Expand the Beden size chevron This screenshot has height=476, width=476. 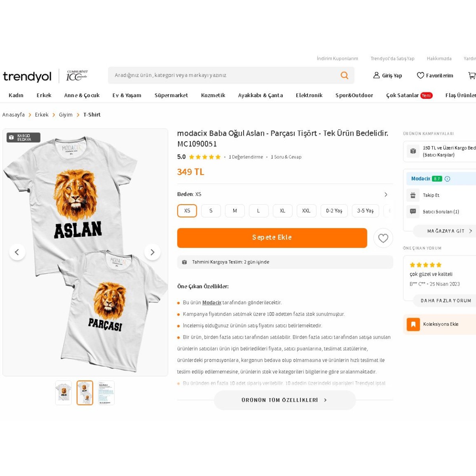[386, 194]
